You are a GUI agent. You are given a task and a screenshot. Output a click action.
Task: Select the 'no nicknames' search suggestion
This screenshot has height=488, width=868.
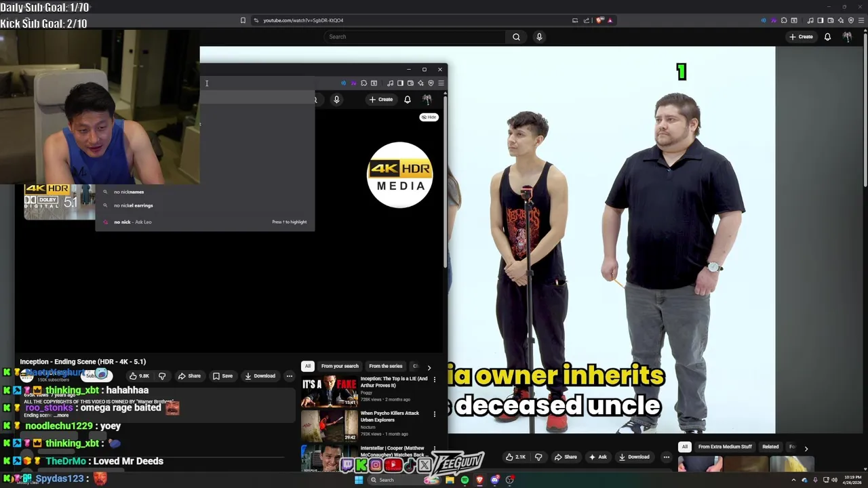(x=205, y=192)
